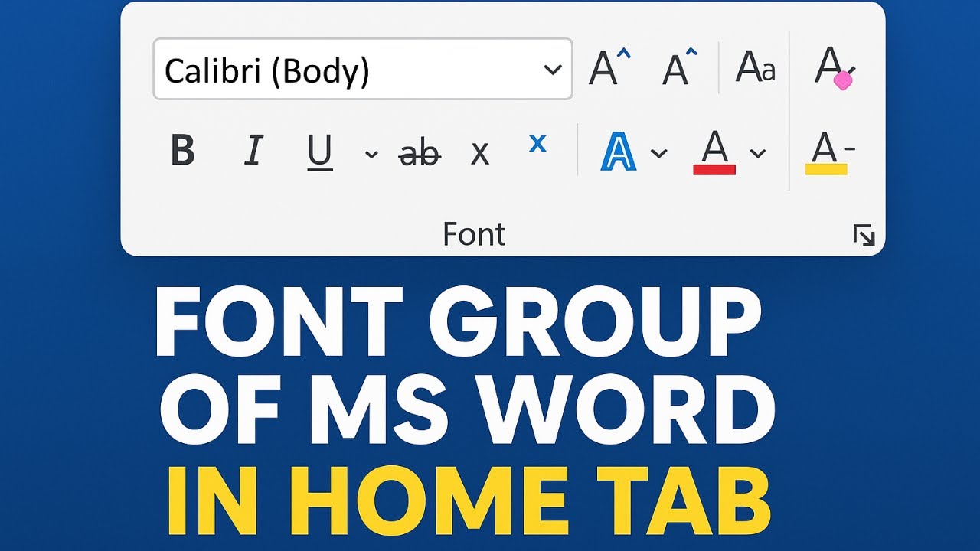Toggle Italic formatting
The image size is (980, 551).
coord(253,150)
